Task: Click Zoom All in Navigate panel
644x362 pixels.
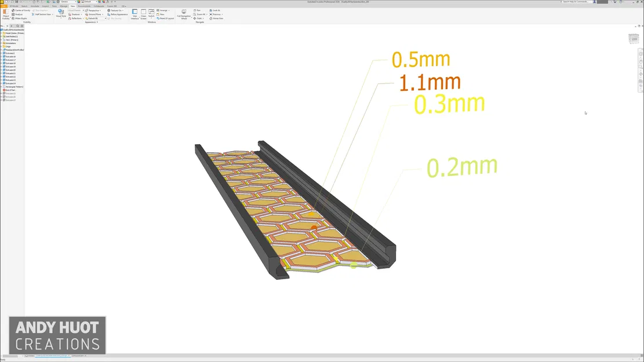Action: tap(200, 14)
